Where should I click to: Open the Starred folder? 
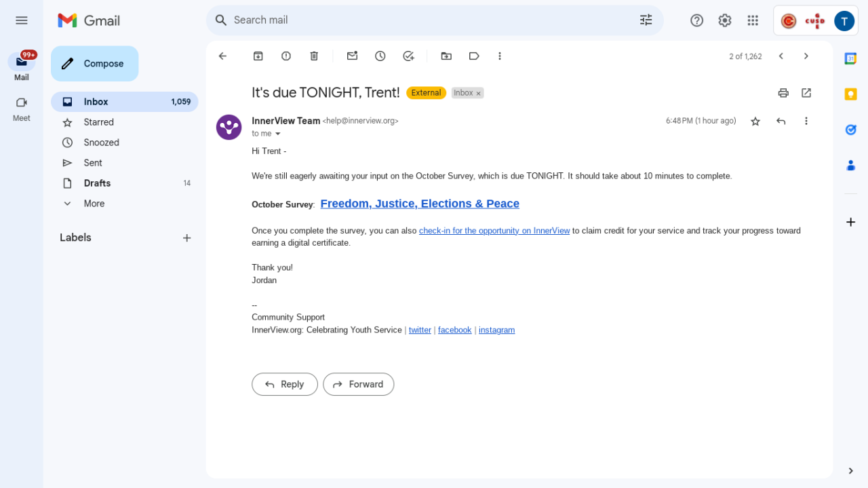99,122
